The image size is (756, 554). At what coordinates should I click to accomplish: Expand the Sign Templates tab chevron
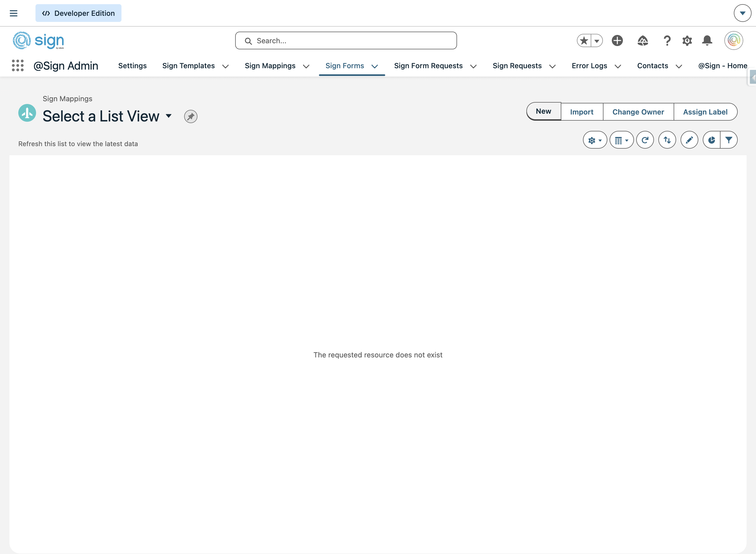[225, 66]
